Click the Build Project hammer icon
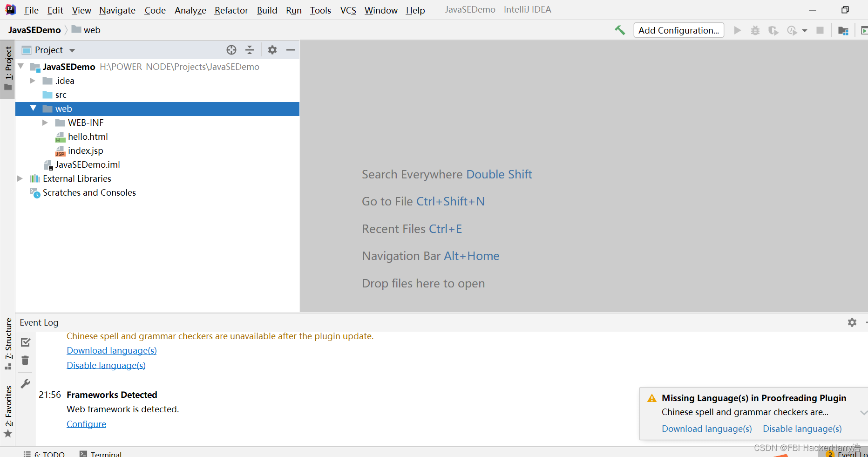Viewport: 868px width, 457px height. coord(620,30)
